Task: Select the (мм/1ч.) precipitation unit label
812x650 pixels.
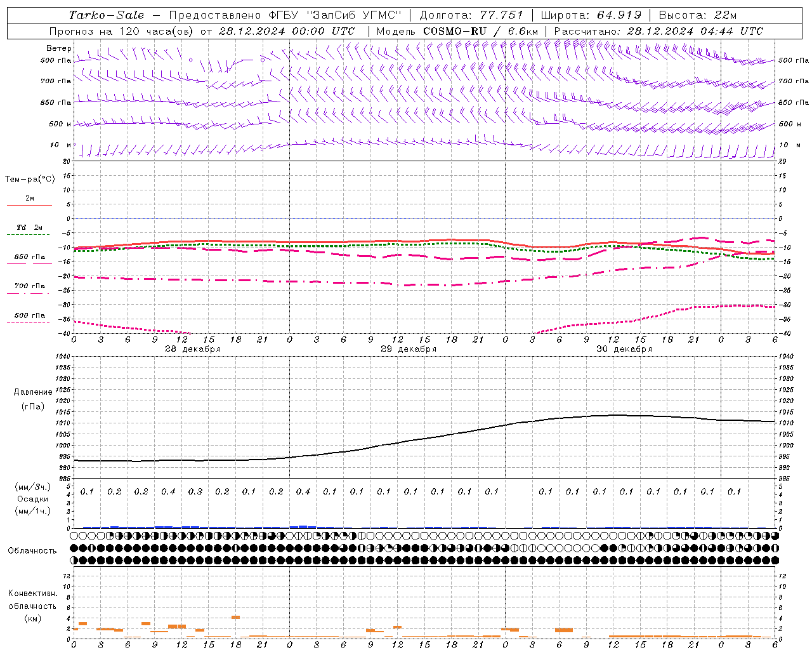Action: click(33, 511)
